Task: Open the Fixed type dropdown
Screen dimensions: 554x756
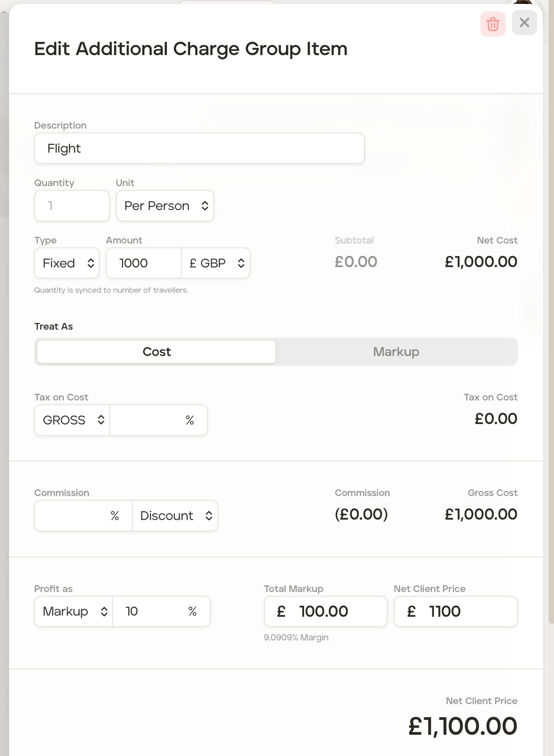Action: [x=67, y=263]
